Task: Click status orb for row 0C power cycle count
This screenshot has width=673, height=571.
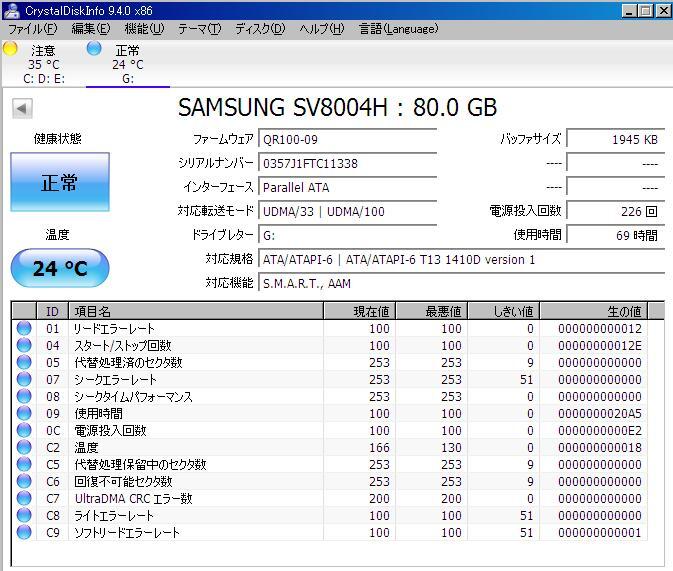Action: 24,430
